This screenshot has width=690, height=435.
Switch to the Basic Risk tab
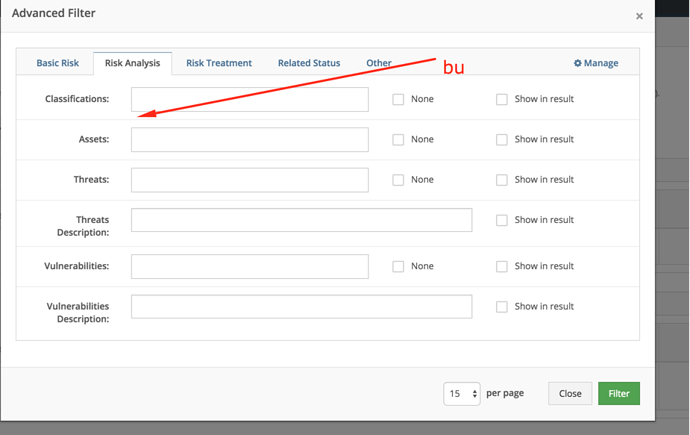pyautogui.click(x=58, y=63)
